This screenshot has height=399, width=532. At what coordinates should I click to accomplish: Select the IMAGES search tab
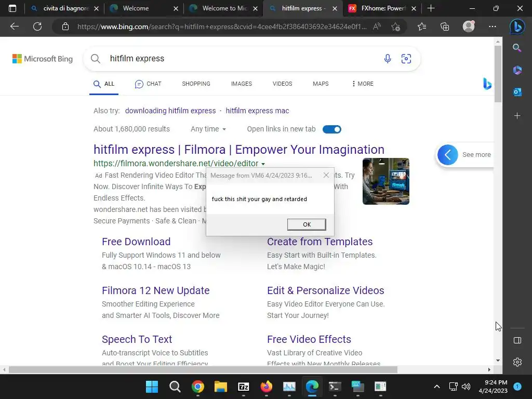pyautogui.click(x=242, y=84)
